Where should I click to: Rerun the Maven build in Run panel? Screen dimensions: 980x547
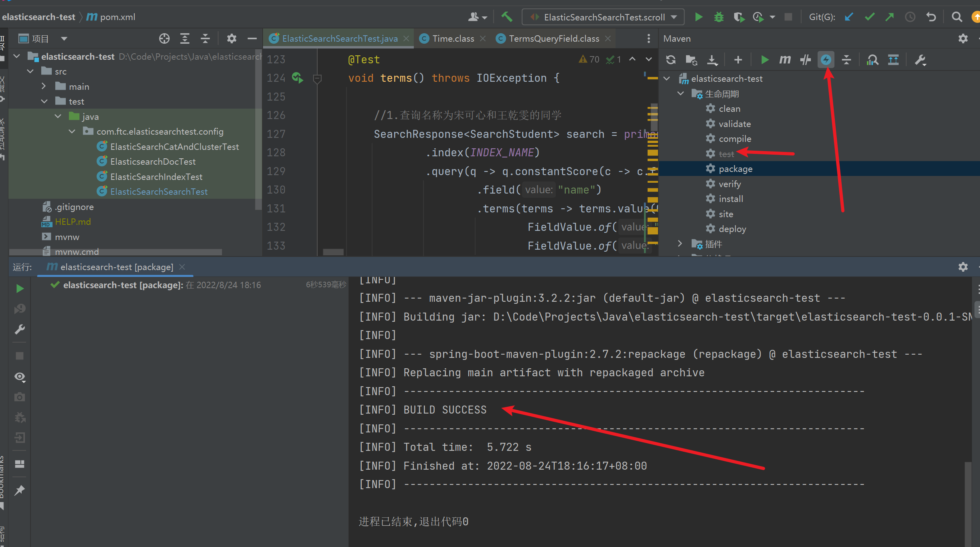tap(19, 289)
